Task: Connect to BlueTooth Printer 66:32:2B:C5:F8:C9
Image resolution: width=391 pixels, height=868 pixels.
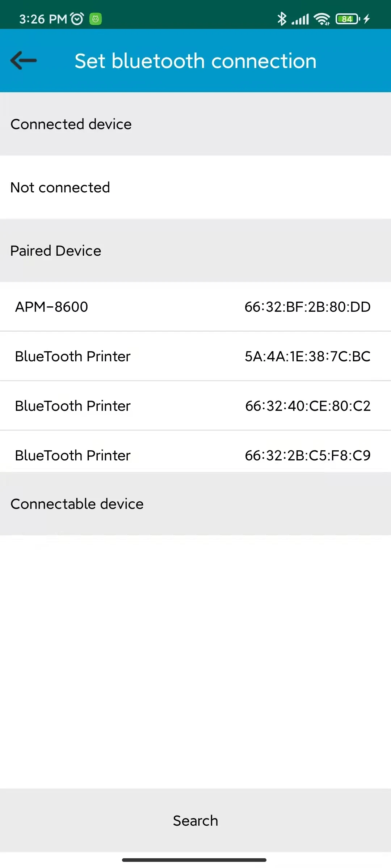Action: coord(195,455)
